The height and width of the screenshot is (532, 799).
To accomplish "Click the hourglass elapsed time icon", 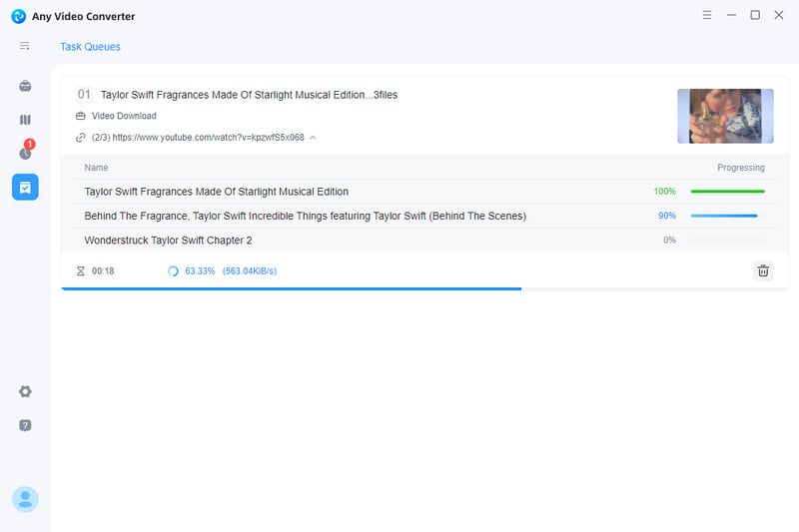I will click(x=81, y=270).
